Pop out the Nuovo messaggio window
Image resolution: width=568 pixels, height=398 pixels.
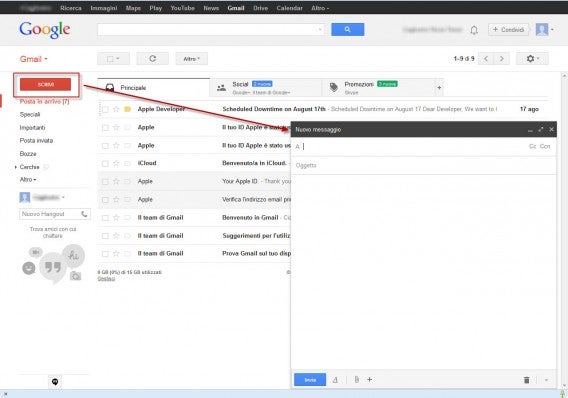click(x=541, y=129)
